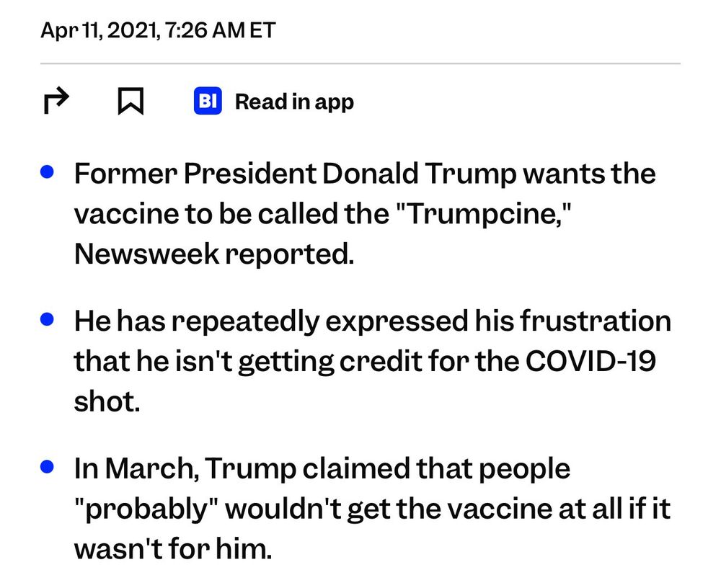The height and width of the screenshot is (588, 721).
Task: Click the blue bullet before He has repeatedly
Action: tap(48, 319)
